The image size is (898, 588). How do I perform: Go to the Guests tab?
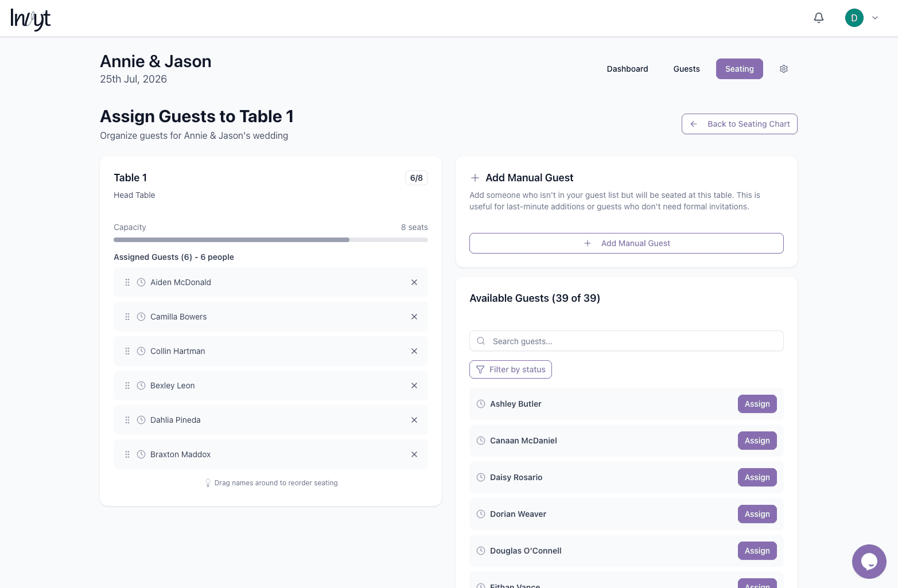click(x=686, y=69)
